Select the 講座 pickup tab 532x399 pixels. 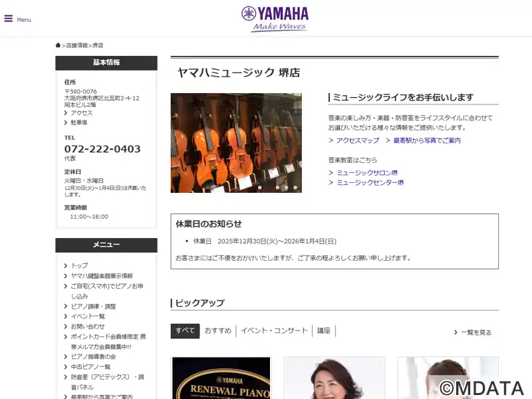pyautogui.click(x=324, y=331)
